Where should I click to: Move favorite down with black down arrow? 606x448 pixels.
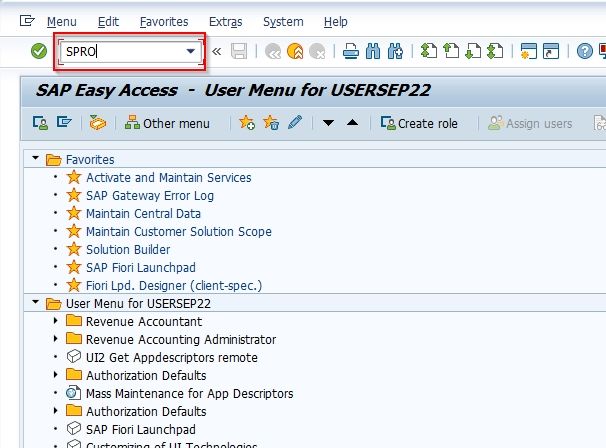(328, 123)
